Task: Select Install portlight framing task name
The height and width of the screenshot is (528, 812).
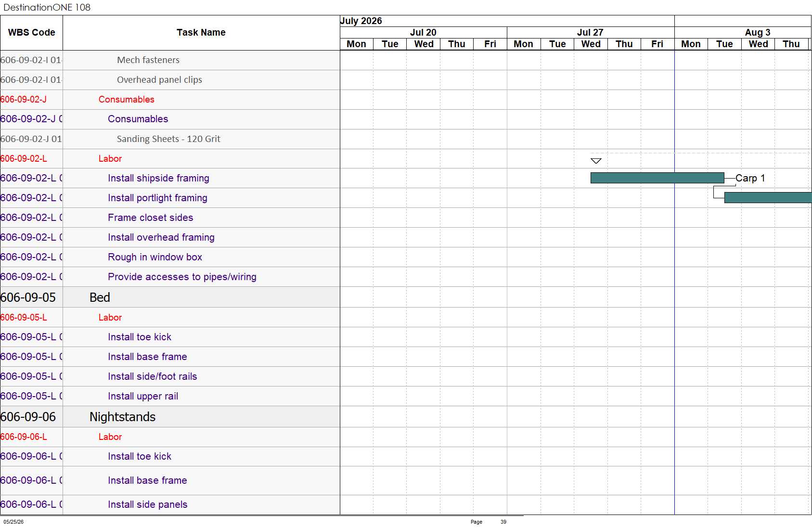Action: tap(157, 198)
